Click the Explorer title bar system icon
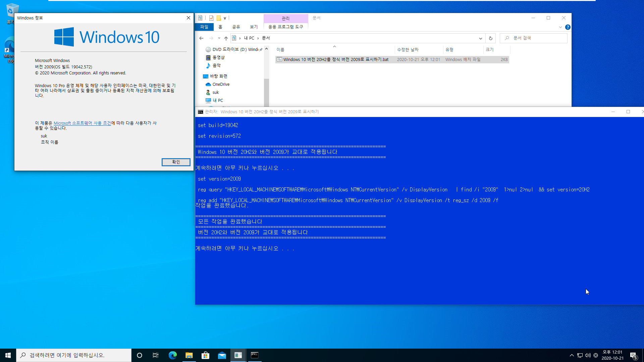 pos(200,18)
